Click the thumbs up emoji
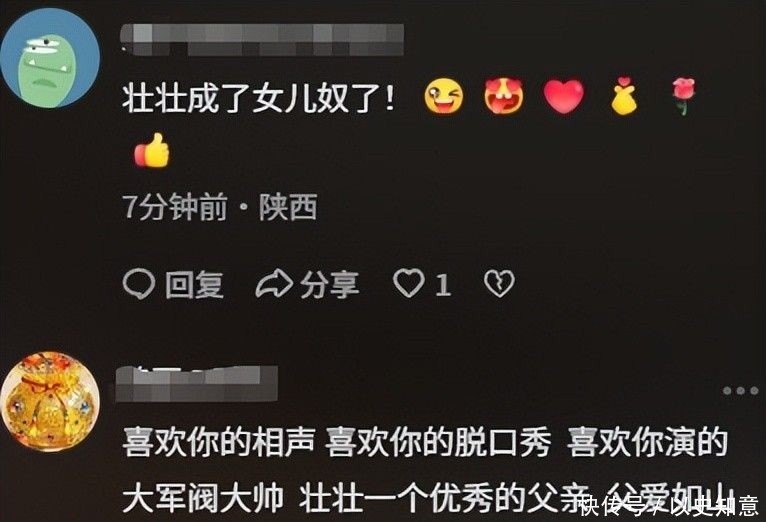Viewport: 766px width, 522px height. pyautogui.click(x=152, y=150)
